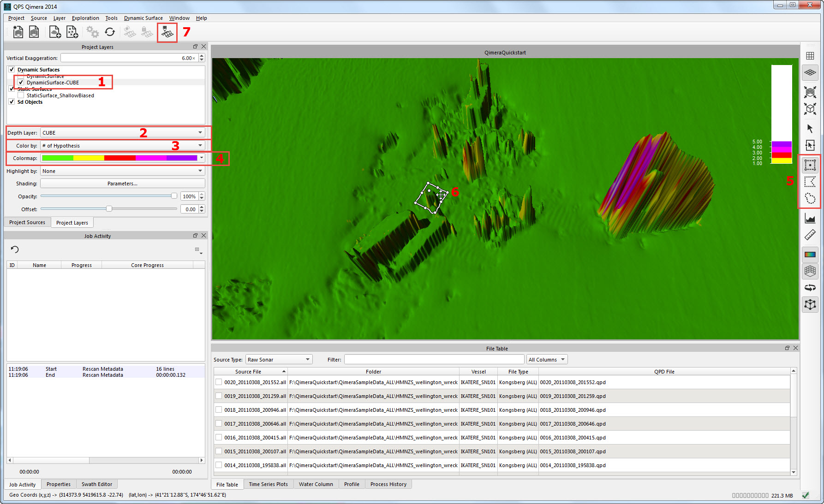This screenshot has height=504, width=824.
Task: Click the surface edit pencil toolbar icon
Action: pyautogui.click(x=167, y=32)
